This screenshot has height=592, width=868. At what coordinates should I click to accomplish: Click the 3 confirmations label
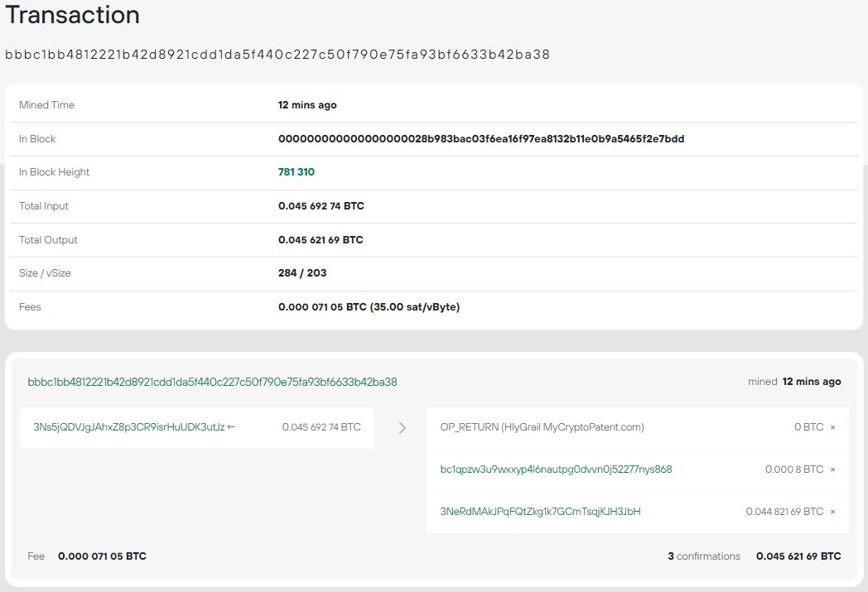click(x=704, y=556)
